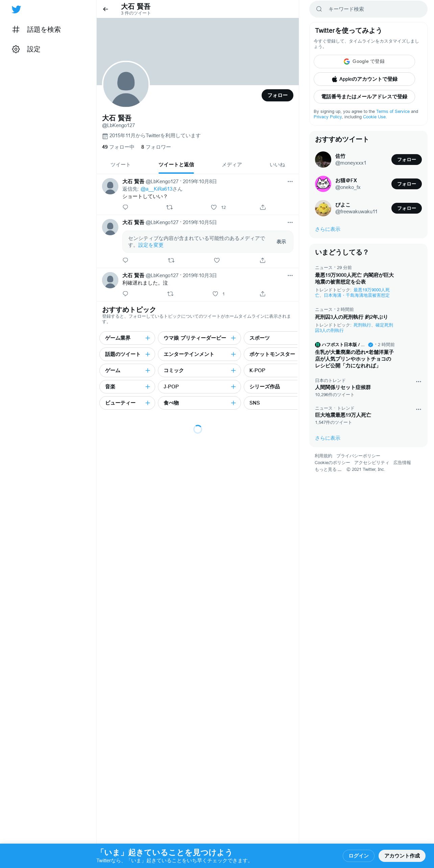Add the 話題のツイート topic plus
The height and width of the screenshot is (868, 434).
coord(148,354)
